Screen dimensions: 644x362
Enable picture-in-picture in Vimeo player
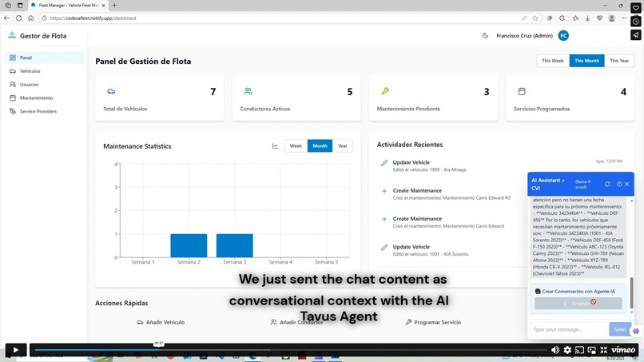[x=591, y=350]
